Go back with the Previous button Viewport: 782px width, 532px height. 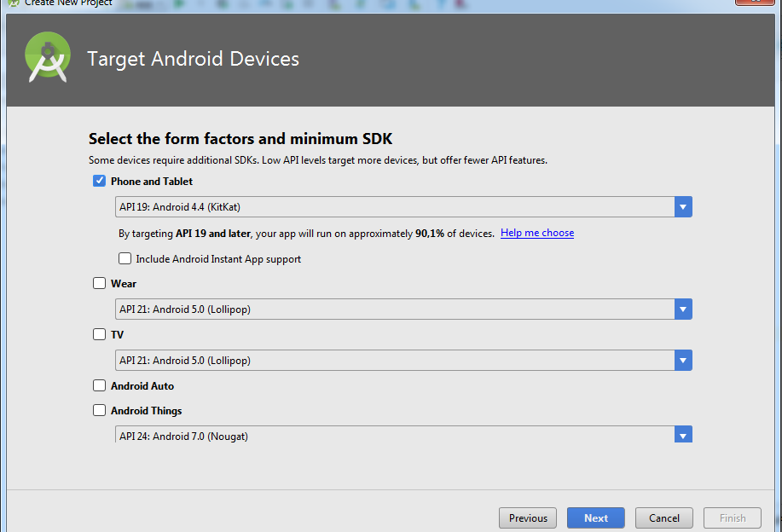528,518
